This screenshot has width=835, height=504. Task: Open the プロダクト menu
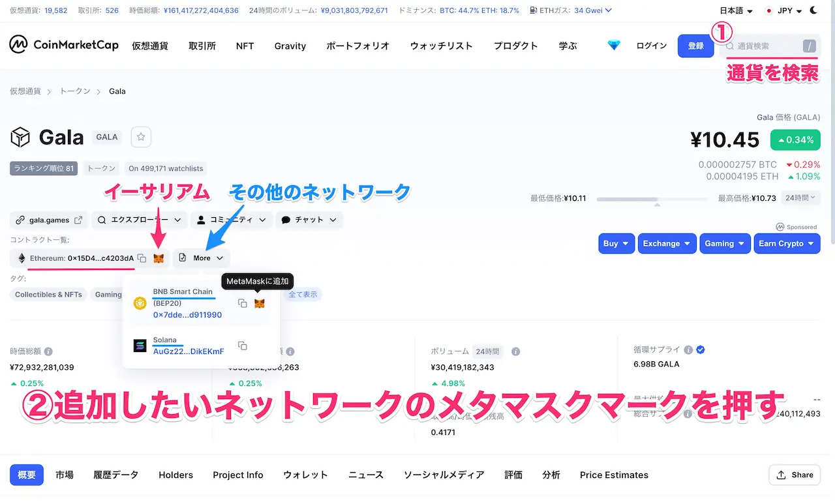515,46
